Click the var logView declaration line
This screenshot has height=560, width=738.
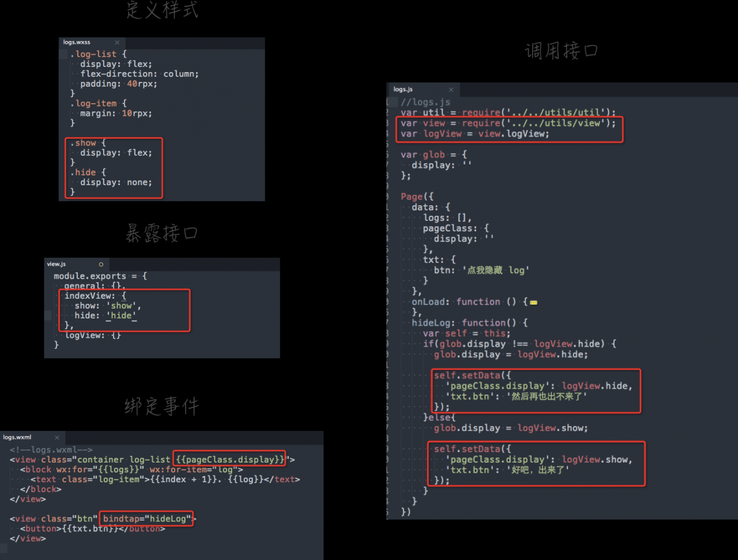coord(475,133)
